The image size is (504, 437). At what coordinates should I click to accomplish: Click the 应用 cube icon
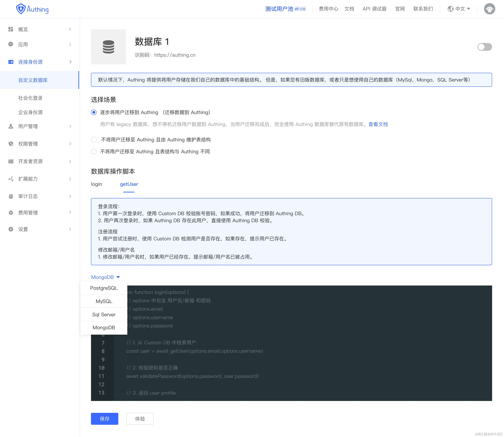tap(10, 44)
